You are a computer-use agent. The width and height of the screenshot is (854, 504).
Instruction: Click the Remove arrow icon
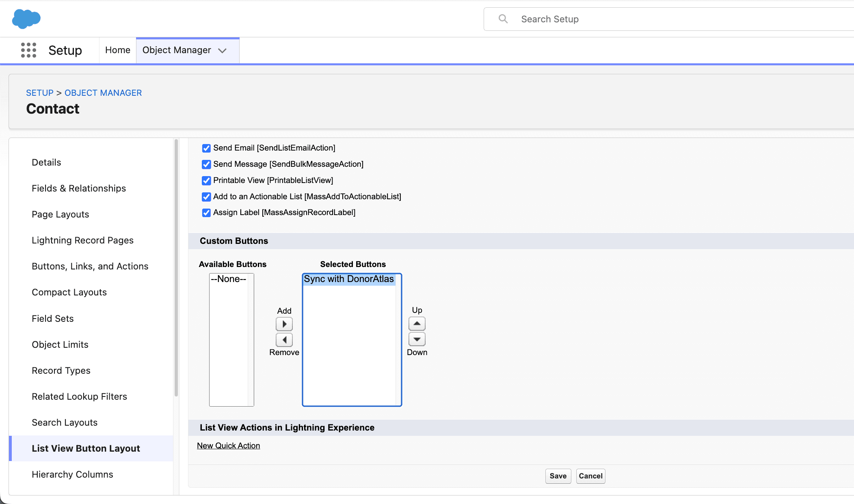pyautogui.click(x=284, y=340)
